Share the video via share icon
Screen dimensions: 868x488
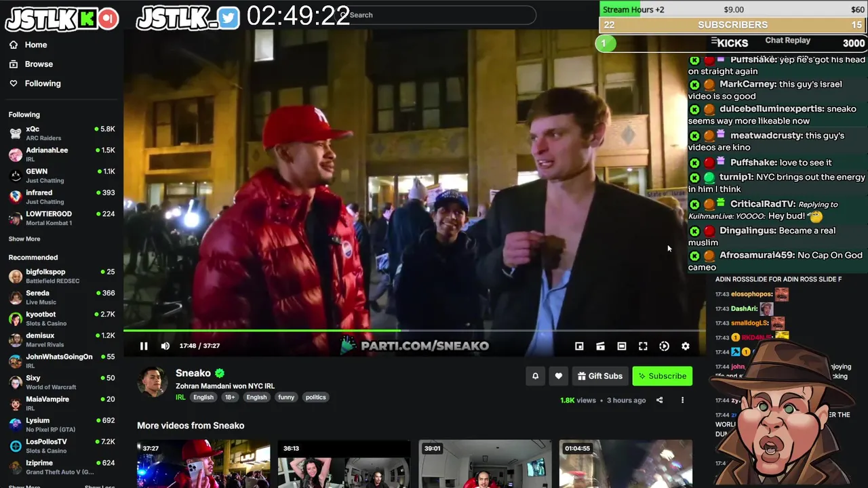tap(659, 401)
